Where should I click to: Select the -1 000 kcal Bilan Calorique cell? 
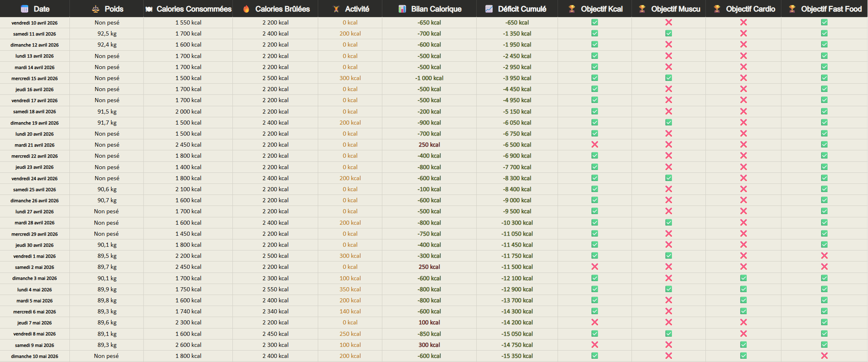tap(429, 78)
